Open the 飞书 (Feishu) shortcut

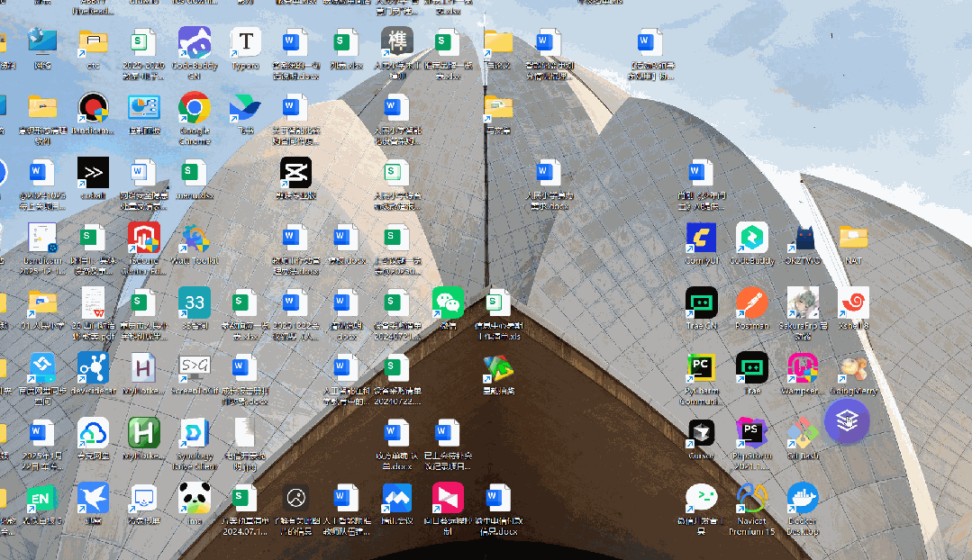point(246,108)
